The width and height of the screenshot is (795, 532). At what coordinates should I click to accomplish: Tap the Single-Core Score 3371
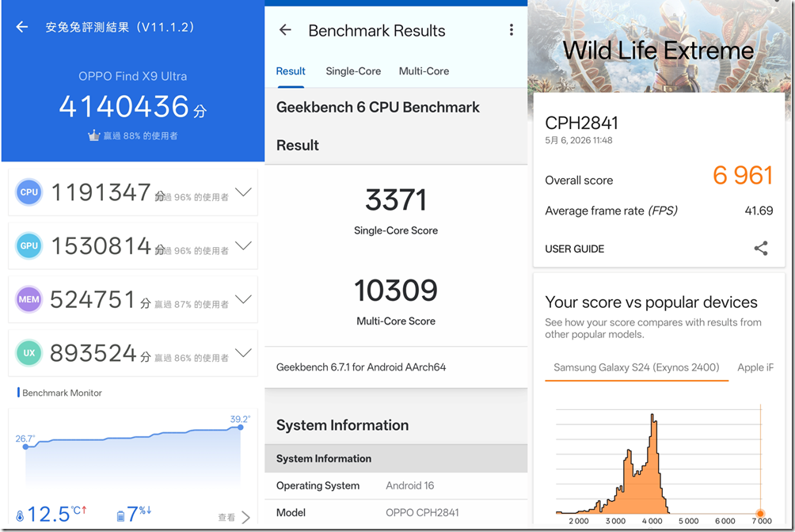396,199
